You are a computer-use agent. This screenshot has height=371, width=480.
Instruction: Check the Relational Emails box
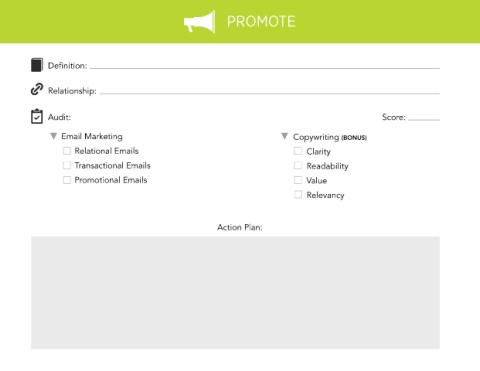point(67,151)
